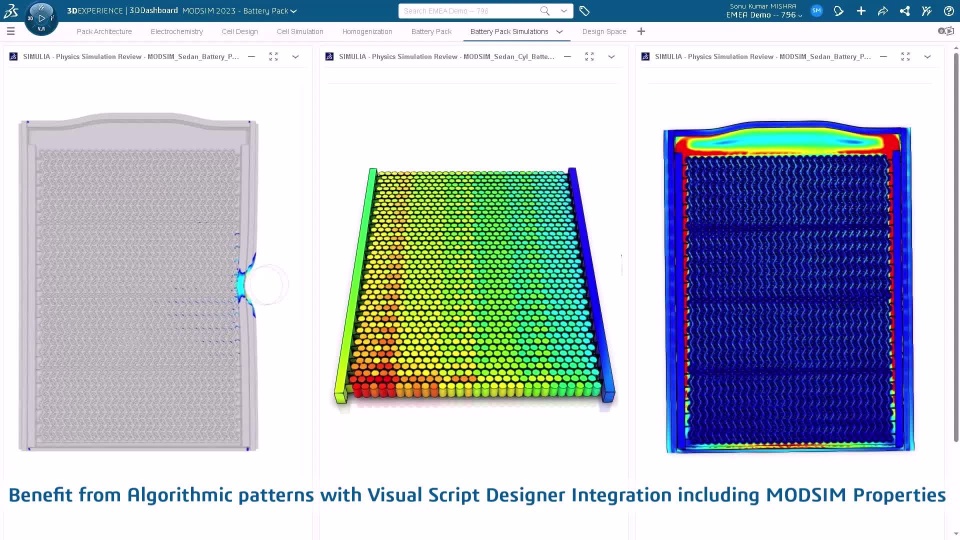Click the 3DS logo icon
Viewport: 960px width, 540px height.
pyautogui.click(x=11, y=10)
